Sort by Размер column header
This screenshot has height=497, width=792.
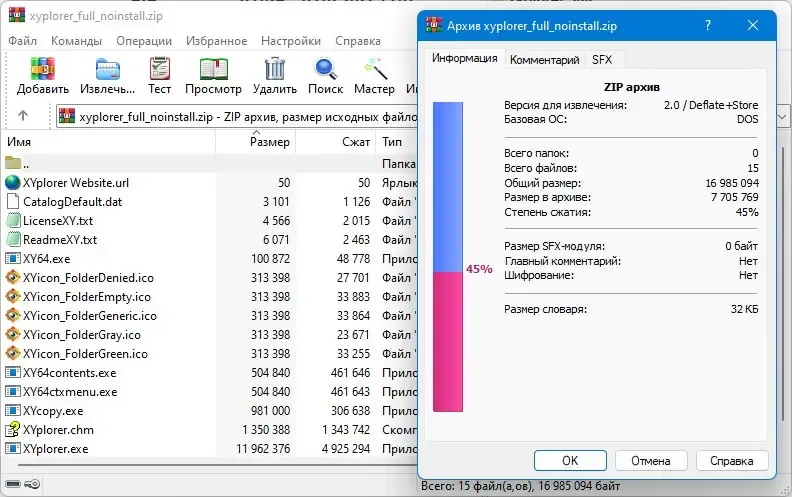click(x=256, y=142)
